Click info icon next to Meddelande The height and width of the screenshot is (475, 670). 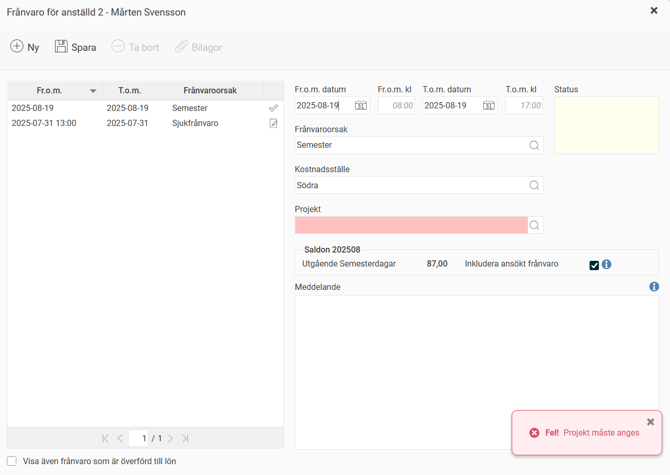tap(654, 287)
